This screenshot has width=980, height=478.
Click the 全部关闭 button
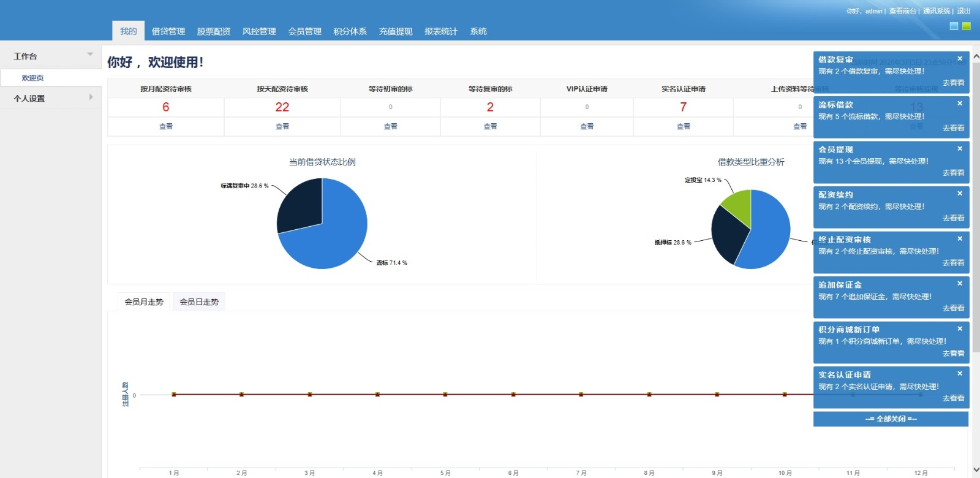tap(891, 419)
